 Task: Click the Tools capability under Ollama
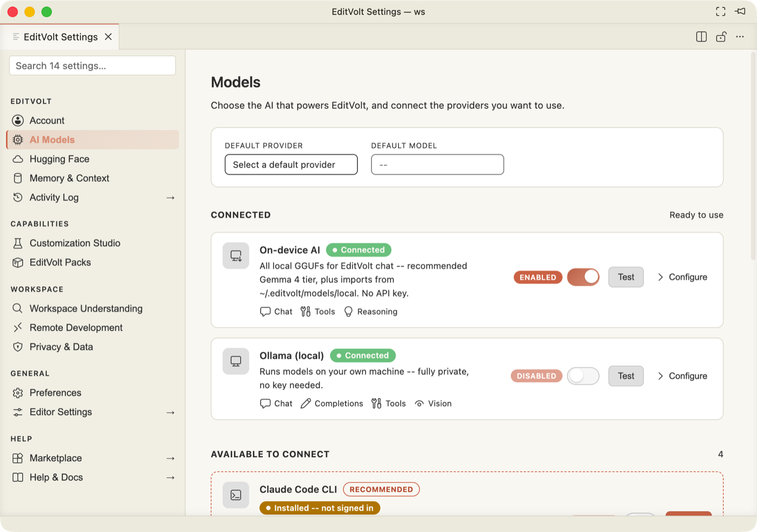(388, 403)
